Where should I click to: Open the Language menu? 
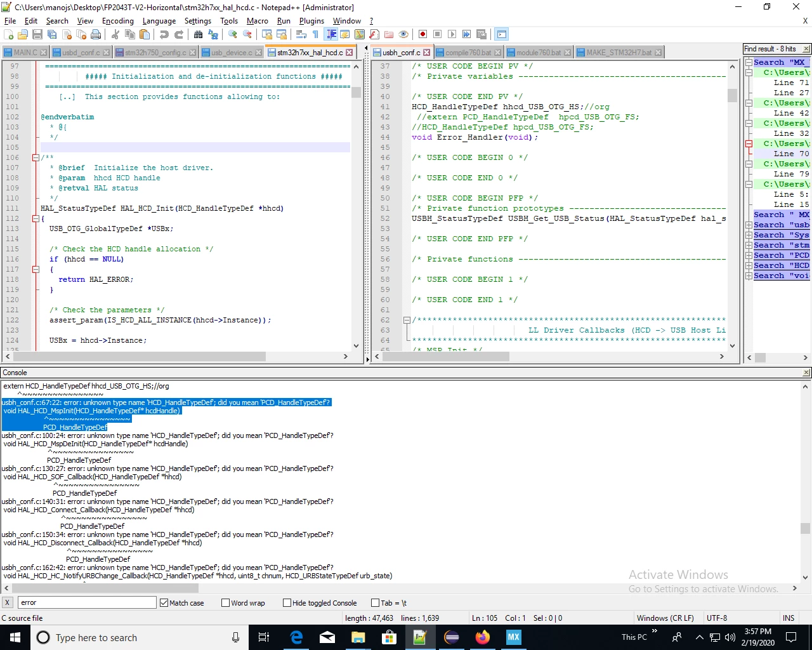pos(159,21)
